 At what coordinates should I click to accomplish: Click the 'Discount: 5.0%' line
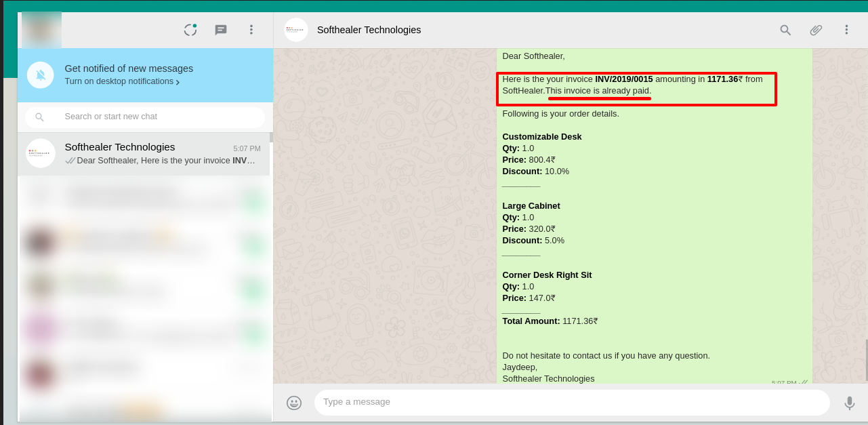533,240
